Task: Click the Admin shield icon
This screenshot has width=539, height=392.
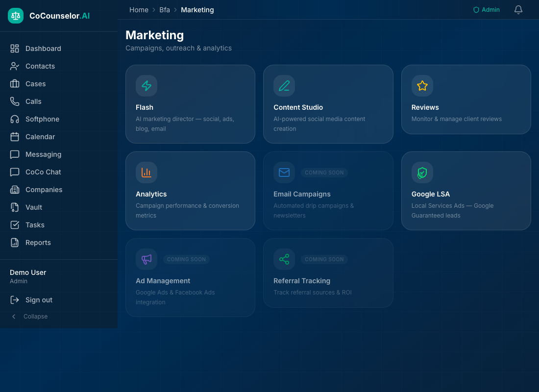Action: click(476, 10)
